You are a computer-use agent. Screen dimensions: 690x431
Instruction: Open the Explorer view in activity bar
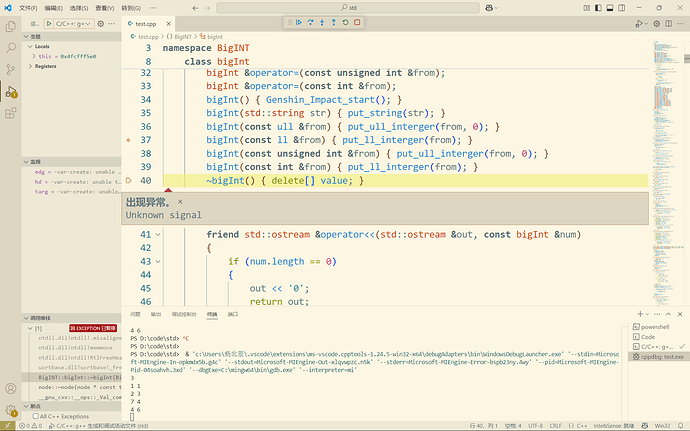[11, 27]
